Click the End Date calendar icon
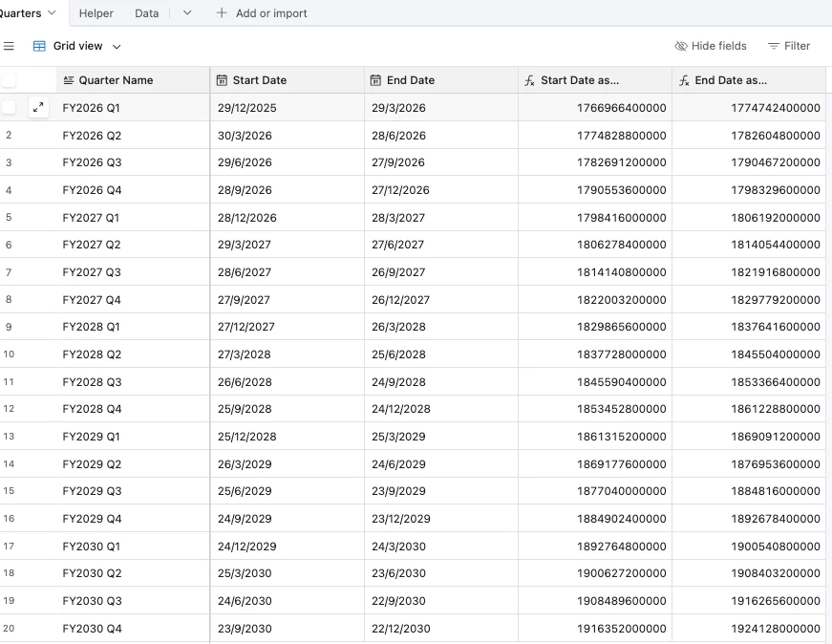Image resolution: width=832 pixels, height=644 pixels. [x=375, y=80]
